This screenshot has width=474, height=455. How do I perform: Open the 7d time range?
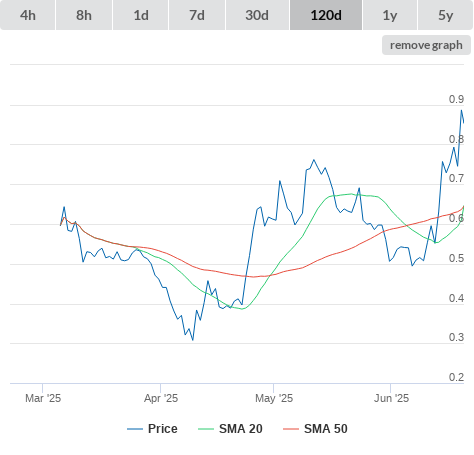[x=197, y=15]
